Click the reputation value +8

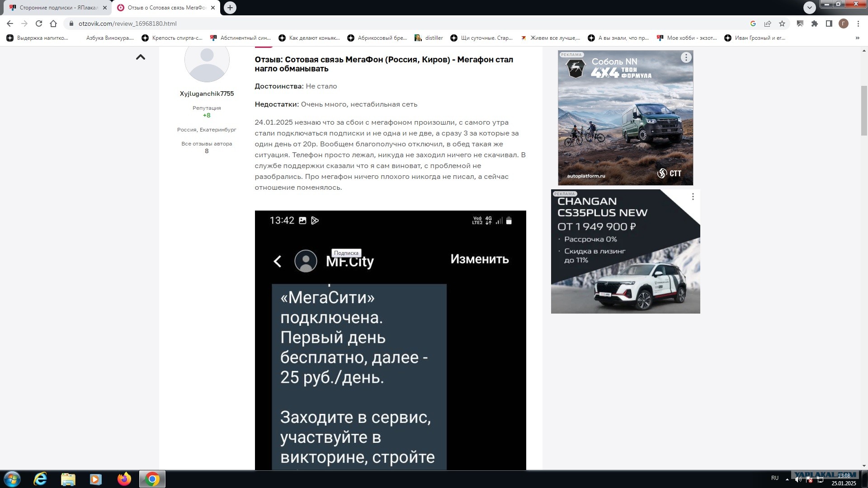click(x=207, y=115)
